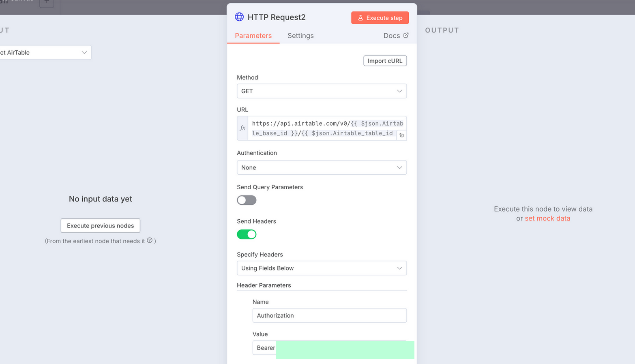Viewport: 635px width, 364px height.
Task: Click the set mock data link
Action: point(547,218)
